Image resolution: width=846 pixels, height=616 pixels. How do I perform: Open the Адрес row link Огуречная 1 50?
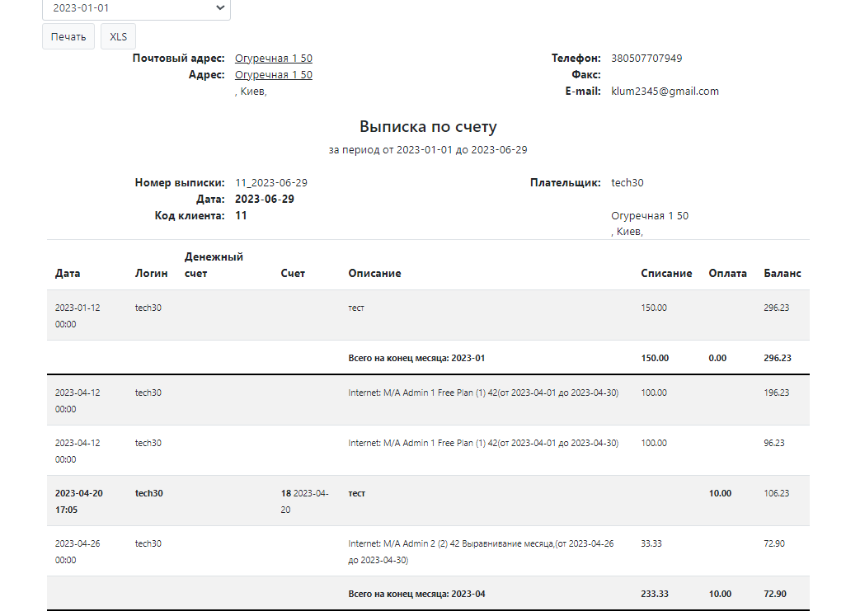coord(273,75)
